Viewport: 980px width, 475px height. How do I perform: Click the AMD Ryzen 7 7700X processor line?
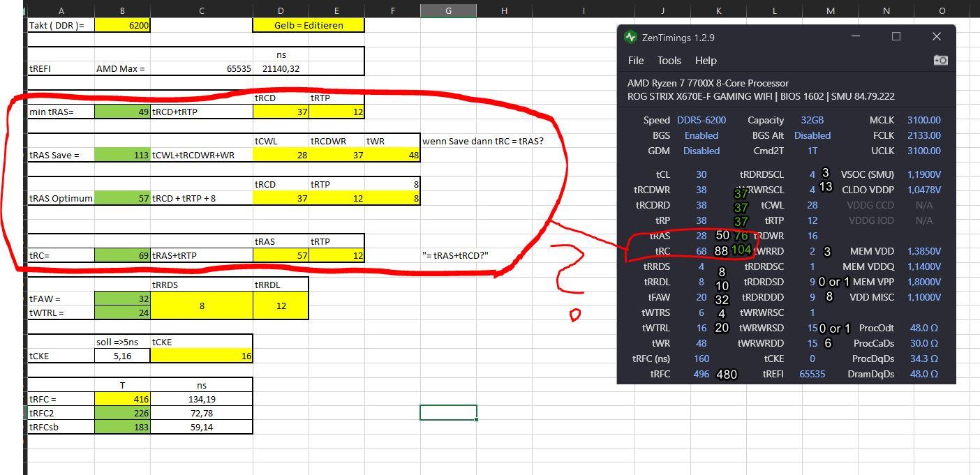point(708,83)
